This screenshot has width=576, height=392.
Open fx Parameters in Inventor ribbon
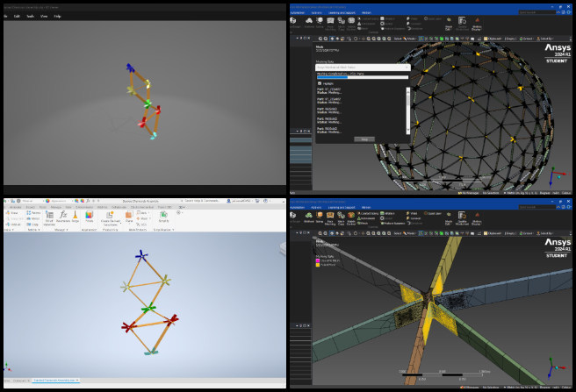(x=63, y=217)
